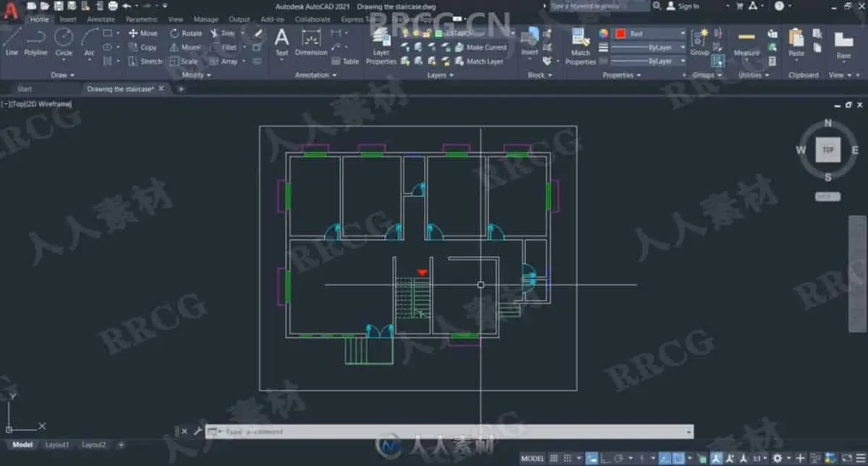Click the Rotate tool
Viewport: 868px width, 466px height.
(186, 33)
